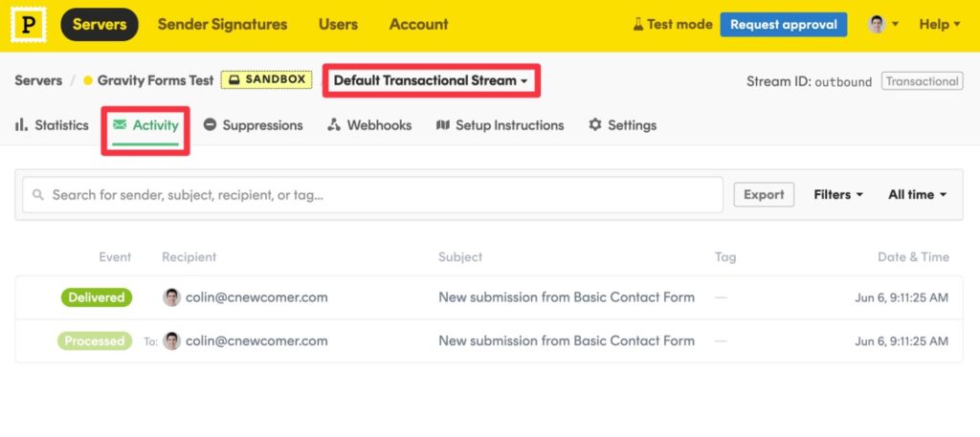Viewport: 980px width, 437px height.
Task: Click colin@cnewcomer.com in the Processed row
Action: click(x=256, y=340)
